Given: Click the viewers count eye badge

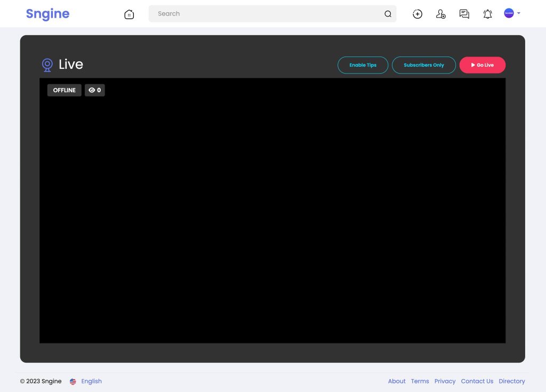Looking at the screenshot, I should (x=95, y=90).
